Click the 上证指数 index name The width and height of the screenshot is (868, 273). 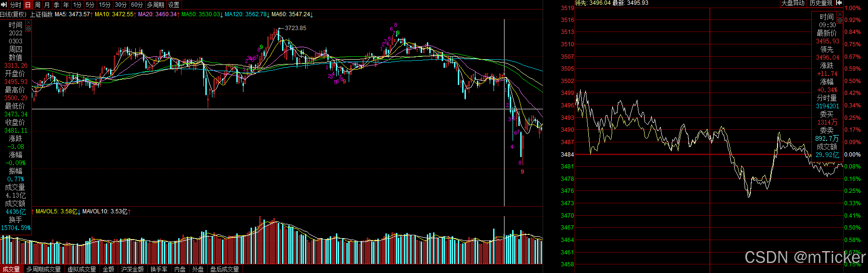pyautogui.click(x=41, y=14)
